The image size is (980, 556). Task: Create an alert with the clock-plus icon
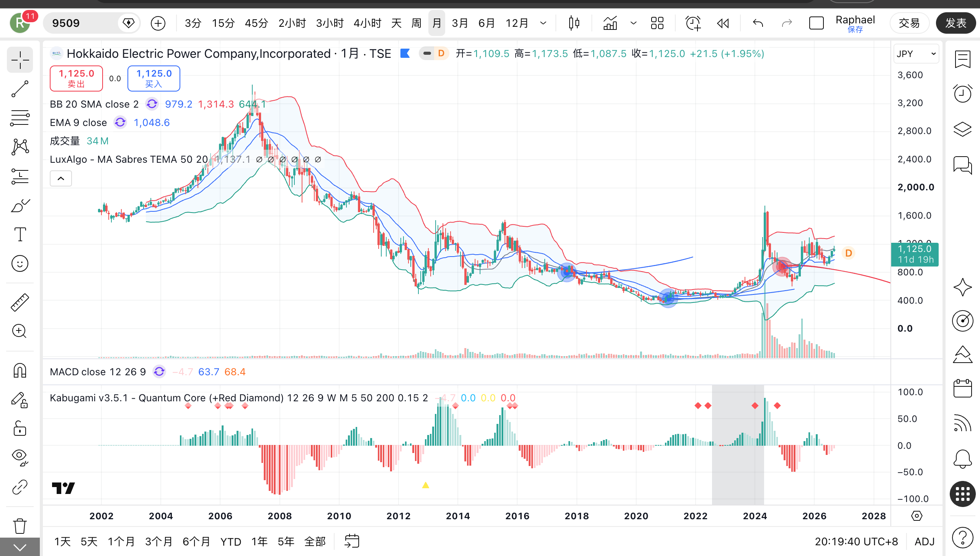[693, 23]
